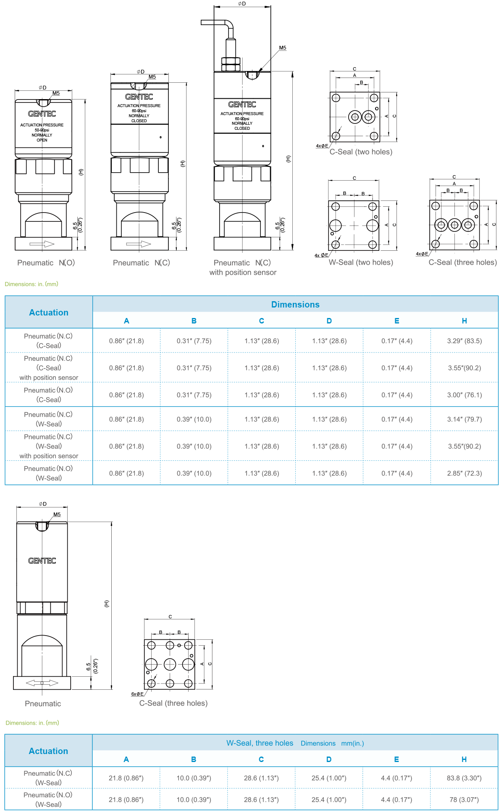Click the standalone "Pneumatic" label in lower diagram
Viewport: 504px width, 812px height.
[x=43, y=704]
